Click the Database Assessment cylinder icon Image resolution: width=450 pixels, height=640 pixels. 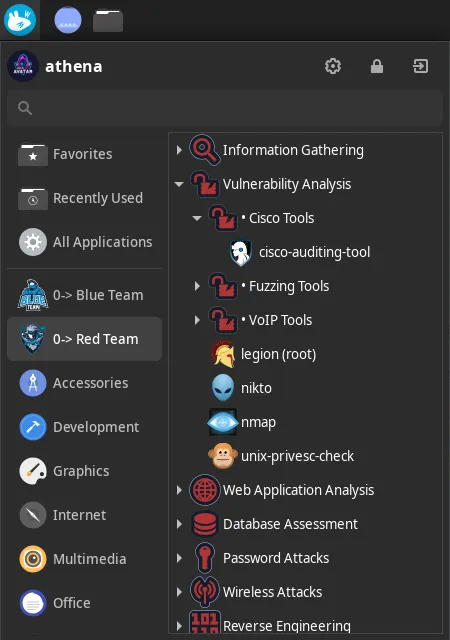(x=205, y=524)
